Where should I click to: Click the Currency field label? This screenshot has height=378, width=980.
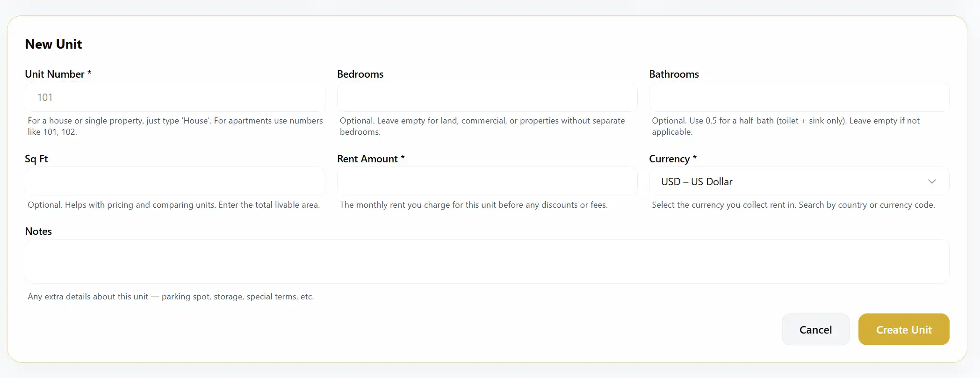[672, 159]
